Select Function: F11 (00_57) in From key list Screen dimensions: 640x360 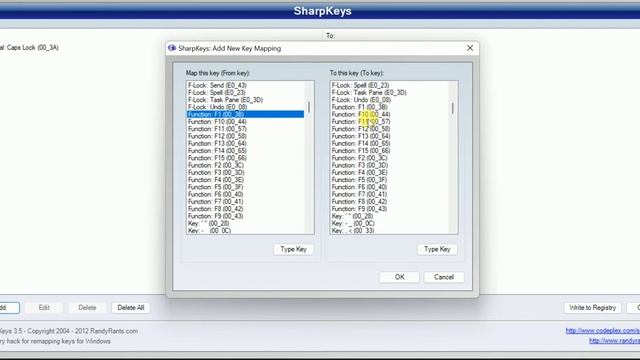[x=245, y=129]
